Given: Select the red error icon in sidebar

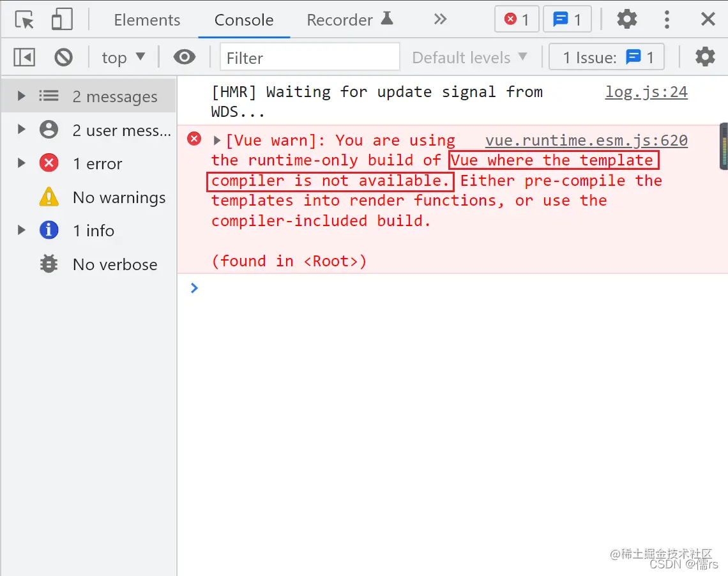Looking at the screenshot, I should coord(49,163).
